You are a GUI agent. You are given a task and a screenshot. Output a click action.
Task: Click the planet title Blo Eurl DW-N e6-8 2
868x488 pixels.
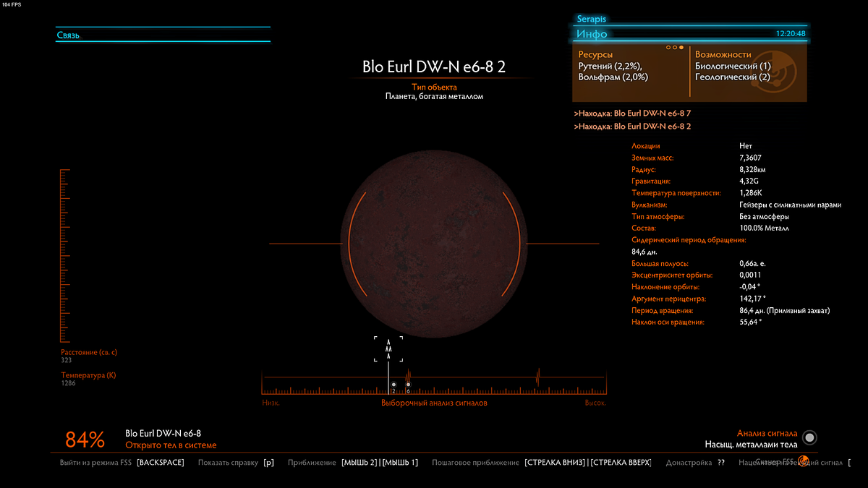coord(434,67)
